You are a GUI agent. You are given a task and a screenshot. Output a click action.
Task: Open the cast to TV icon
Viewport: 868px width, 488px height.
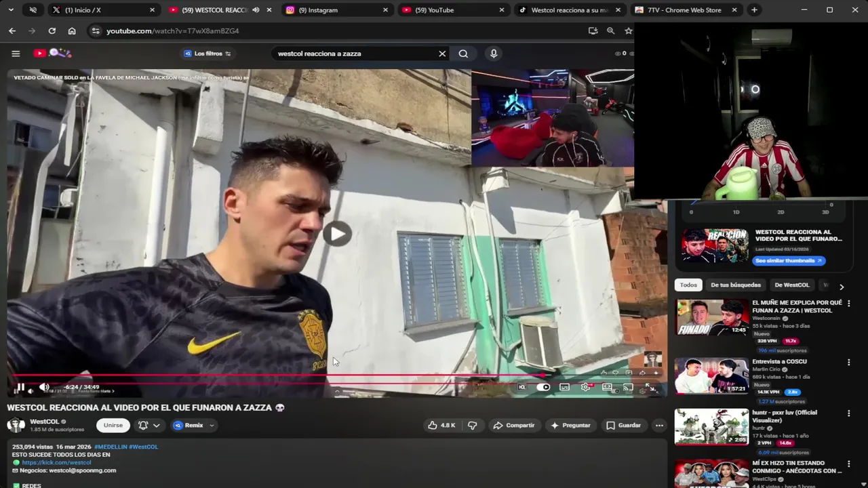point(628,387)
